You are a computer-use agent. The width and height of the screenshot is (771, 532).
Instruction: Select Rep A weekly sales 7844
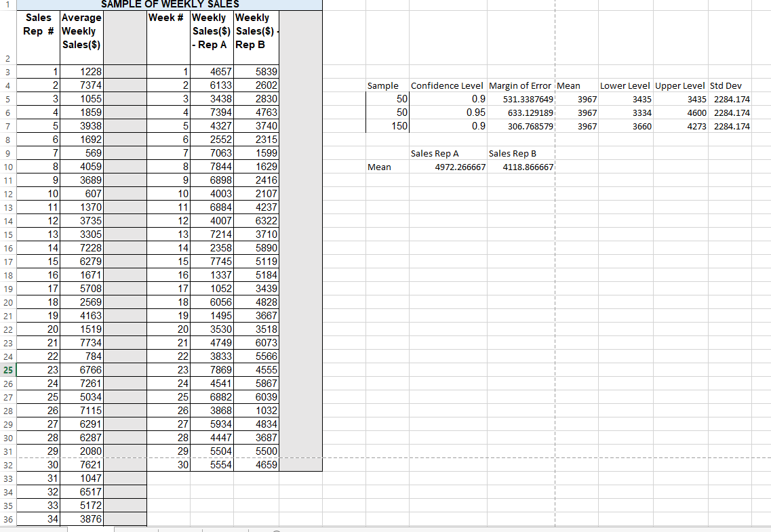click(x=212, y=167)
